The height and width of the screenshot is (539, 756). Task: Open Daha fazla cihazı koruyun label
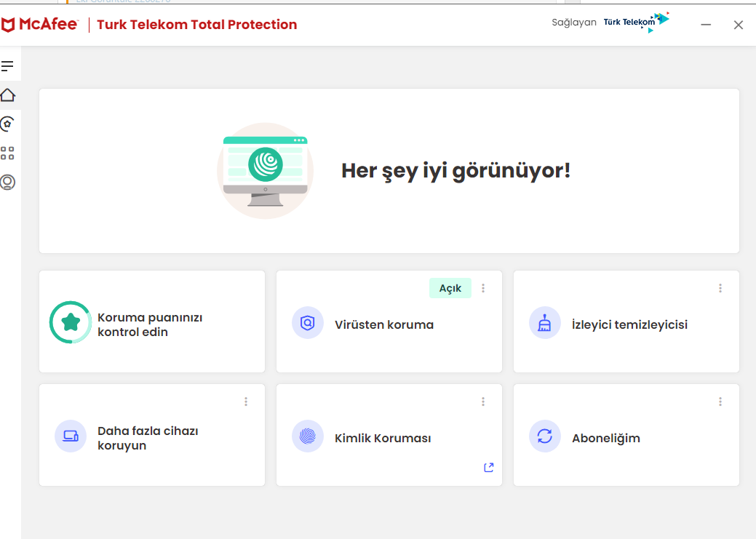(148, 438)
